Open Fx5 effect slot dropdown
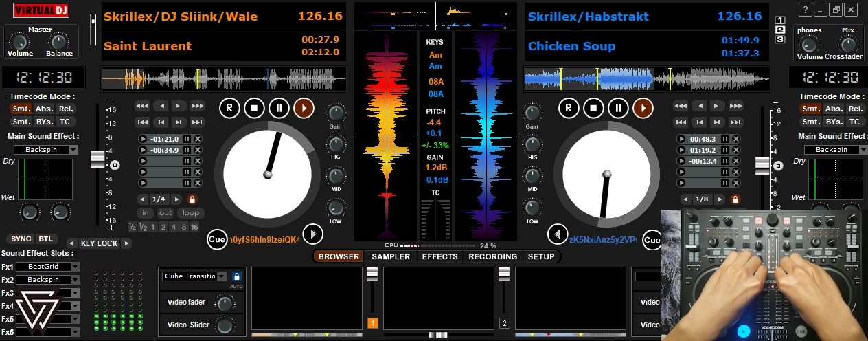This screenshot has width=868, height=341. click(x=75, y=319)
